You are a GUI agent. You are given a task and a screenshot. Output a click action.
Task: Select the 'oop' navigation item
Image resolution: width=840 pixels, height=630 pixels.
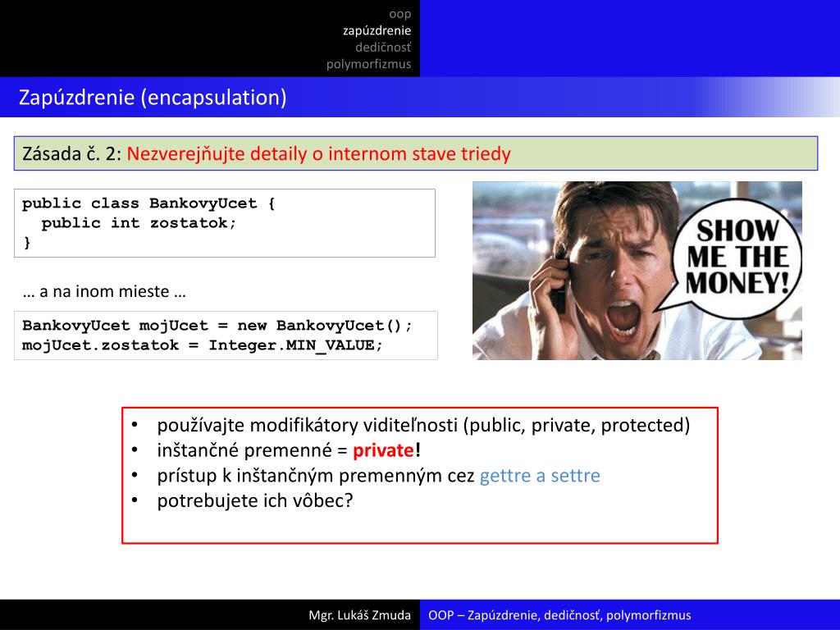[x=399, y=15]
